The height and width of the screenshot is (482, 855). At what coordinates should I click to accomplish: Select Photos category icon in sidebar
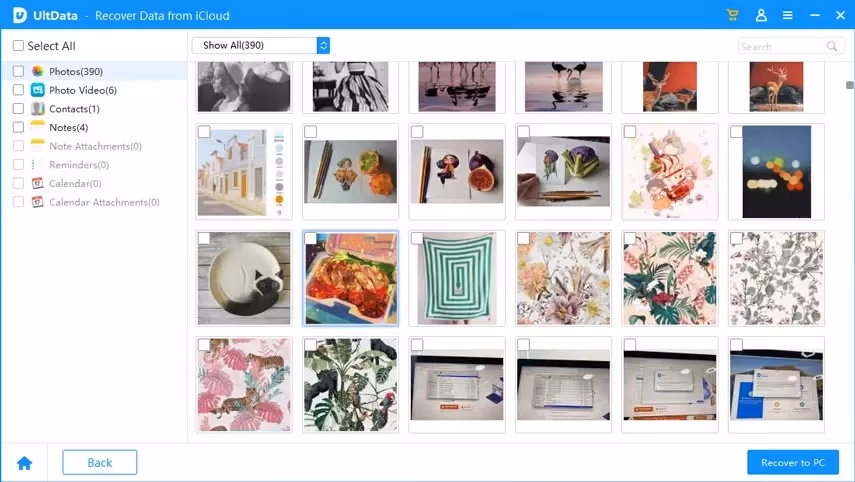tap(38, 72)
